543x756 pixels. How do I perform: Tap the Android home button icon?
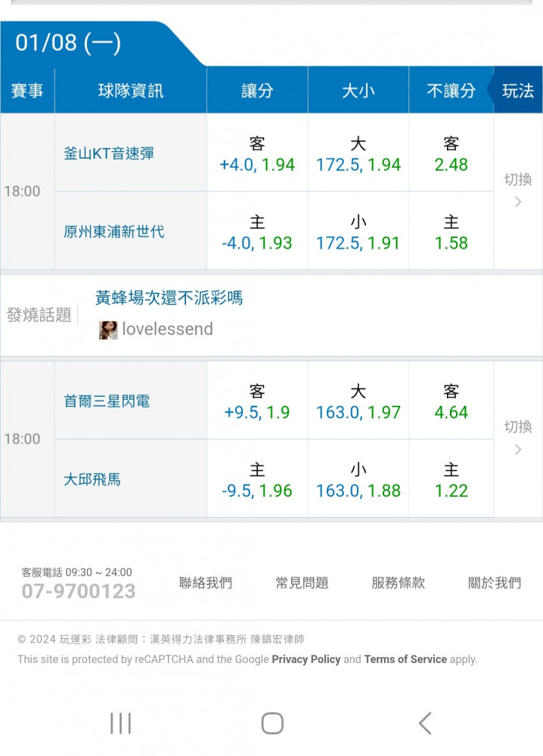click(272, 723)
